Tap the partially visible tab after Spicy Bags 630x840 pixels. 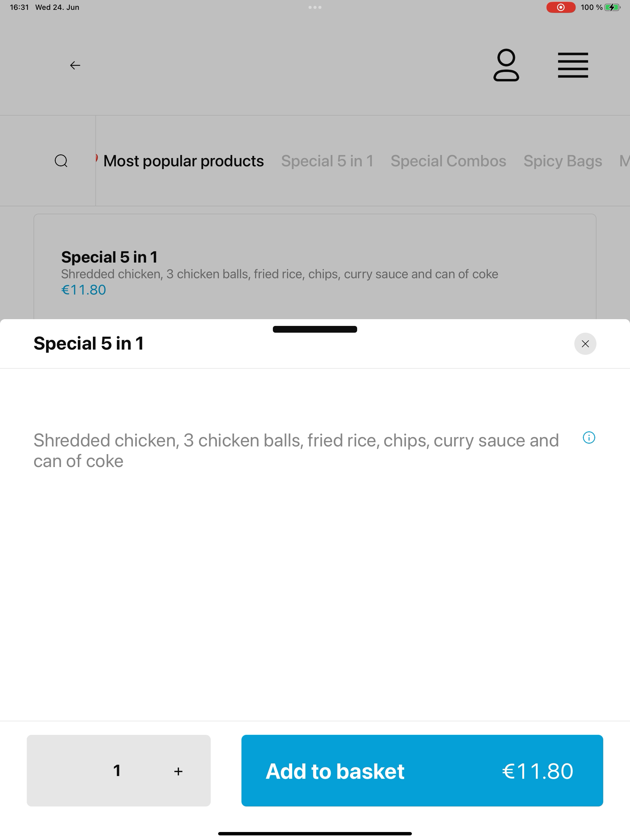(625, 161)
